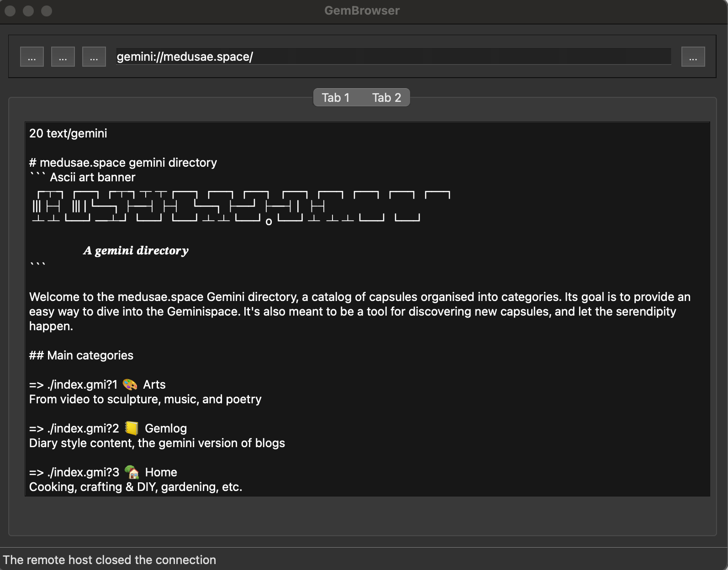This screenshot has height=570, width=728.
Task: Click the status bar message 'The remote host closed the connection'
Action: coord(110,560)
